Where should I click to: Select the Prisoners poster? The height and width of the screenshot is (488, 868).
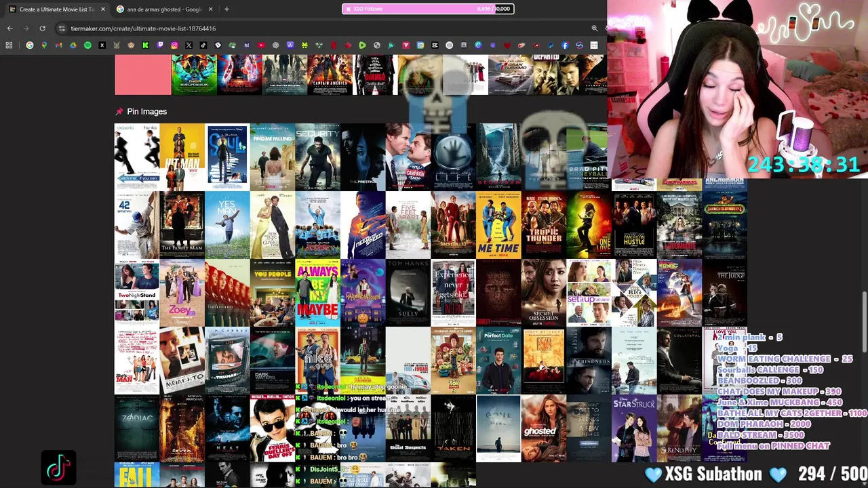589,361
